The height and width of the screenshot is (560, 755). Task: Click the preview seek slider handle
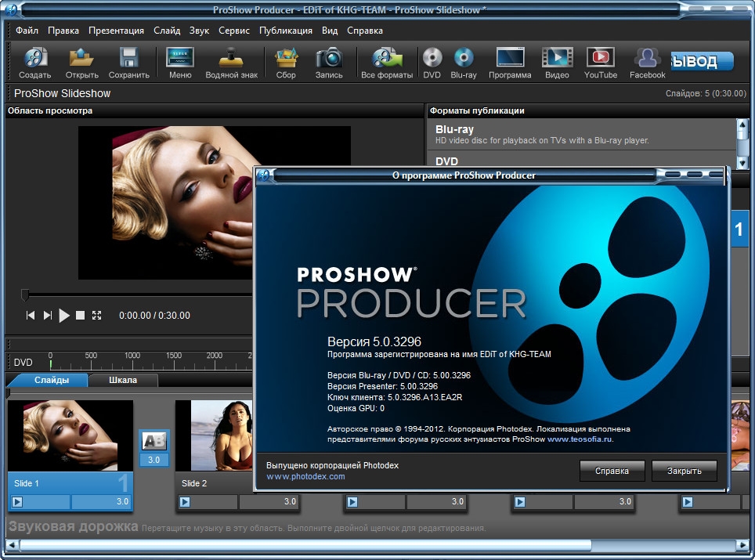click(x=25, y=295)
